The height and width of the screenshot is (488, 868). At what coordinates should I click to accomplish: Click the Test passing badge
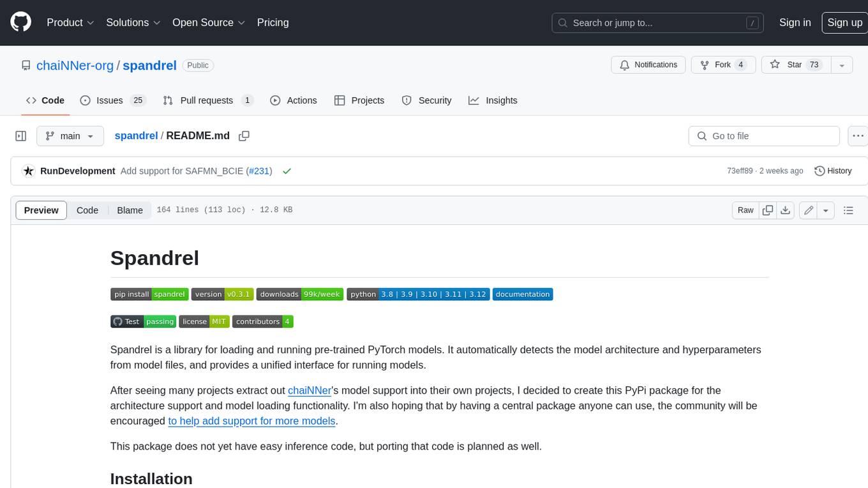coord(143,321)
